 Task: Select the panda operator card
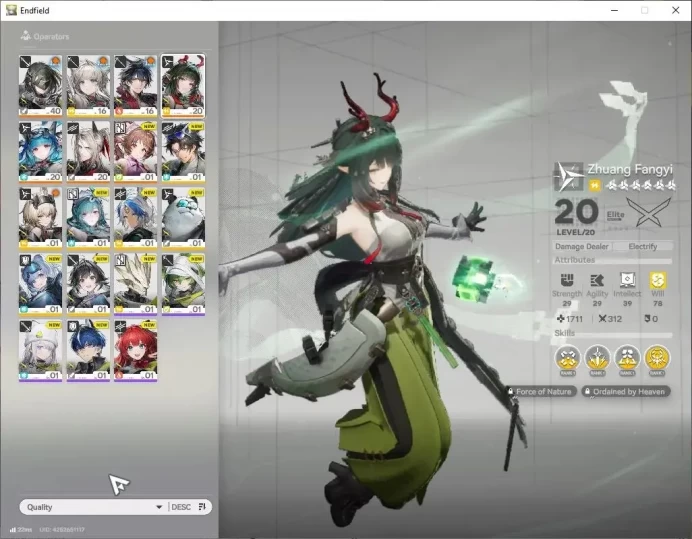pos(183,218)
